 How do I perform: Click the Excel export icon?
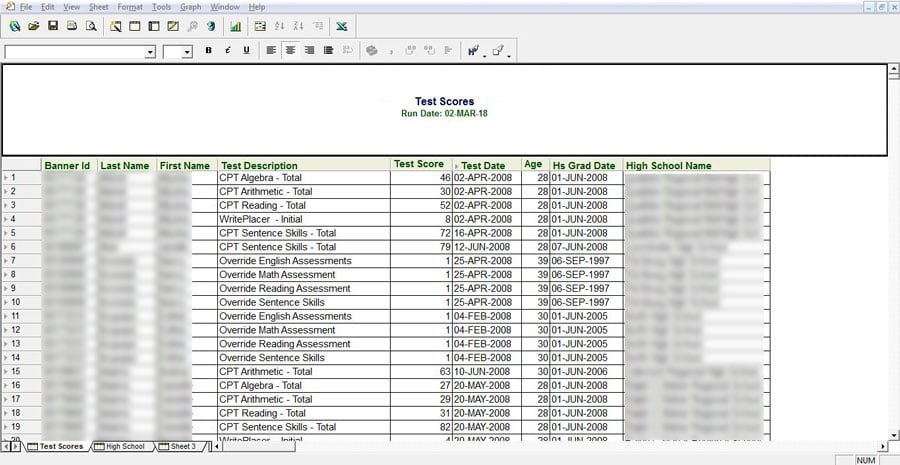pyautogui.click(x=342, y=25)
